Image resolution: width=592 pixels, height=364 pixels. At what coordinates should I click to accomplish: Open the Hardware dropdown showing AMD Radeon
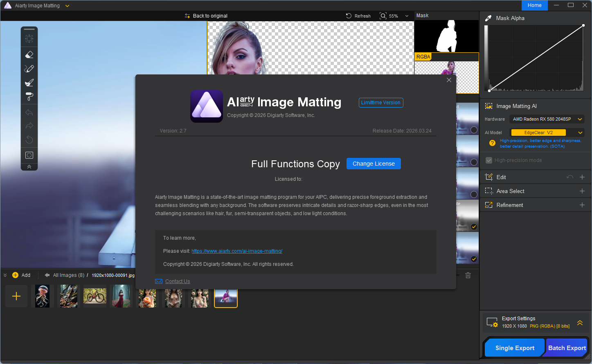547,119
